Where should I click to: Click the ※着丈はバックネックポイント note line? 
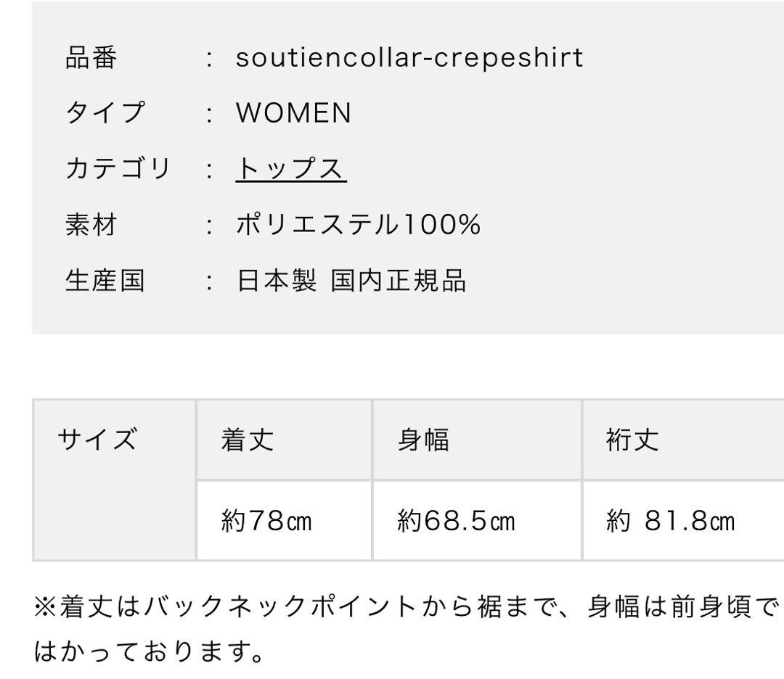(407, 607)
